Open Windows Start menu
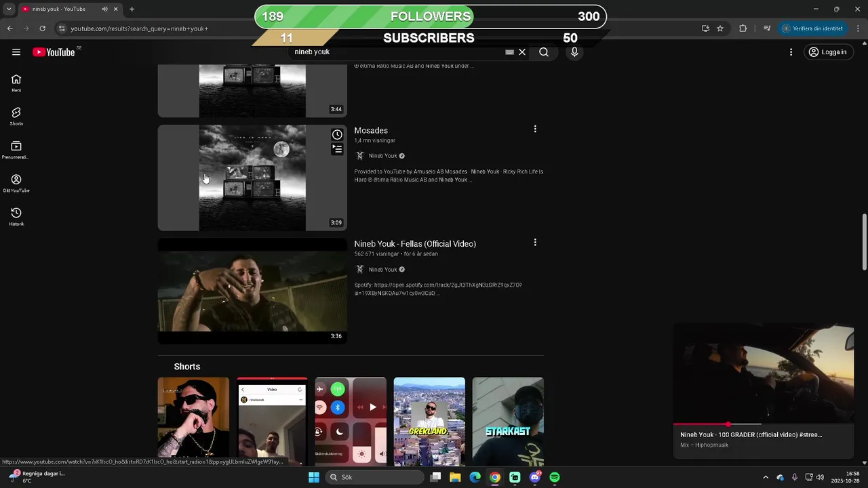The image size is (868, 488). click(313, 477)
